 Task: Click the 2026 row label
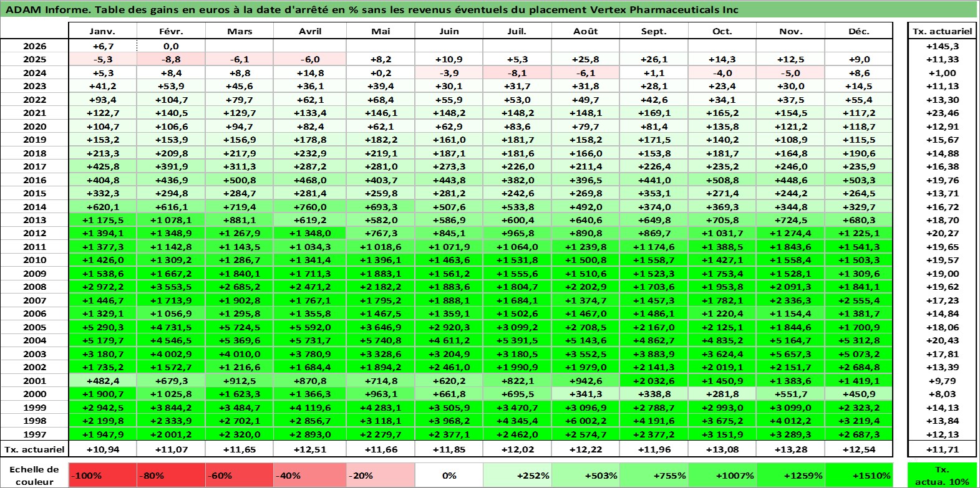(x=34, y=46)
